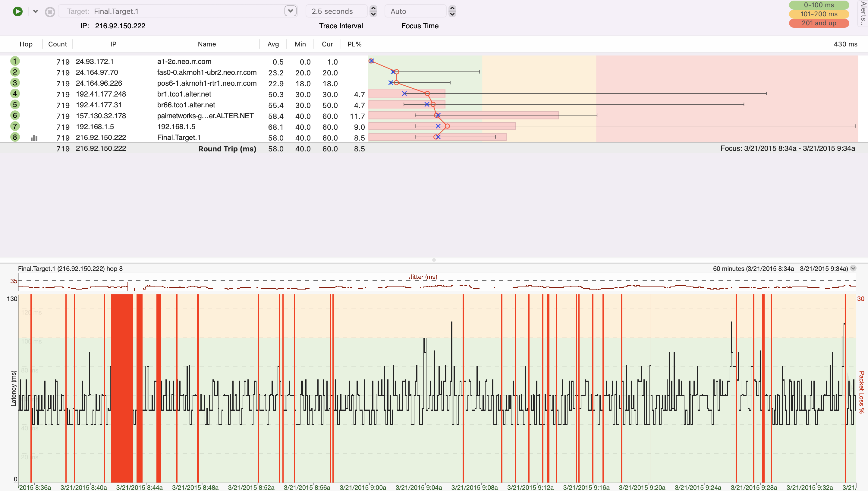Image resolution: width=868 pixels, height=491 pixels.
Task: Click the hop 7 number badge
Action: tap(15, 126)
